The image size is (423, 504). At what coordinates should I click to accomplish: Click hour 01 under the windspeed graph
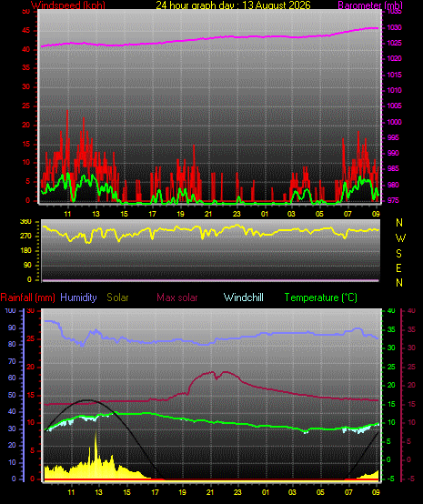[265, 214]
